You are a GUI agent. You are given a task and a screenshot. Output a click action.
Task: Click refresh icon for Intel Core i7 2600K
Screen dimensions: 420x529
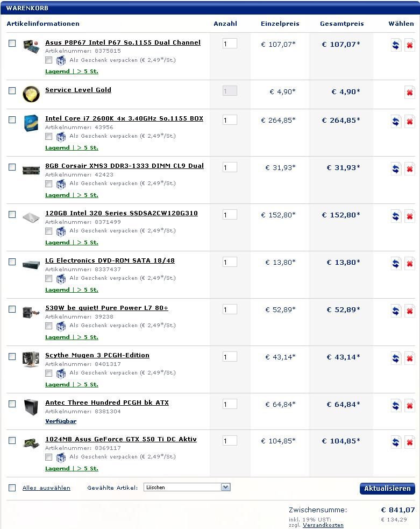point(396,122)
